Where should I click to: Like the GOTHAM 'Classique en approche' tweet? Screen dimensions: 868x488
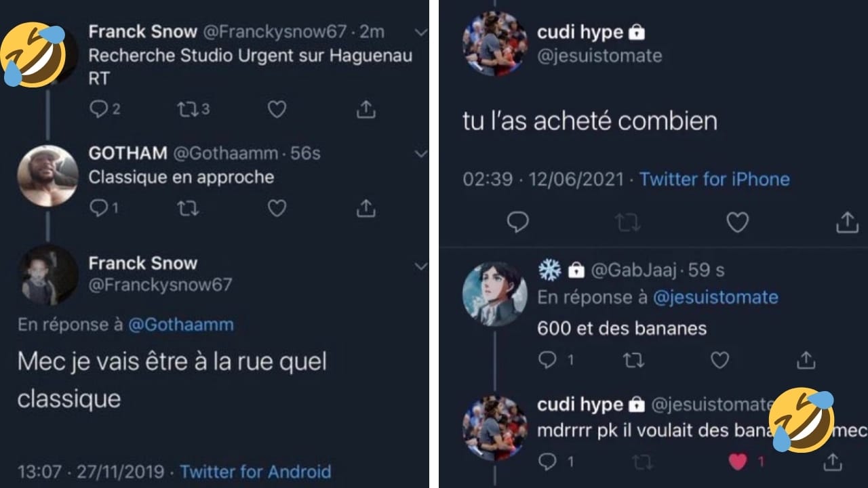tap(277, 208)
